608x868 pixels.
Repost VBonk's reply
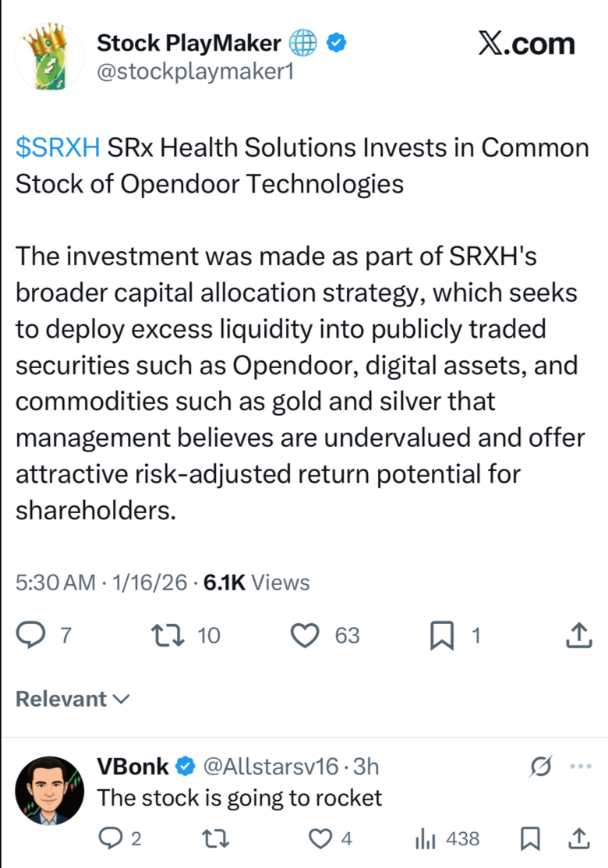point(216,838)
